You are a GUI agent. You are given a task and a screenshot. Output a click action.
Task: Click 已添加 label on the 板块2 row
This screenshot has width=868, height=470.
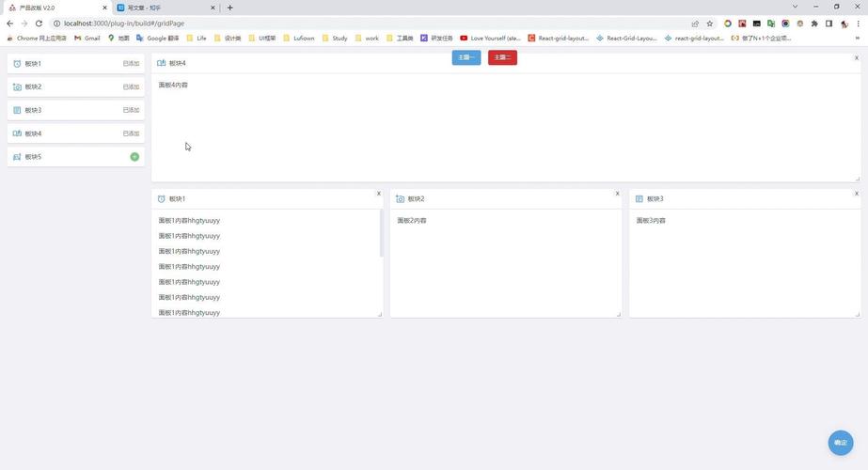click(132, 86)
